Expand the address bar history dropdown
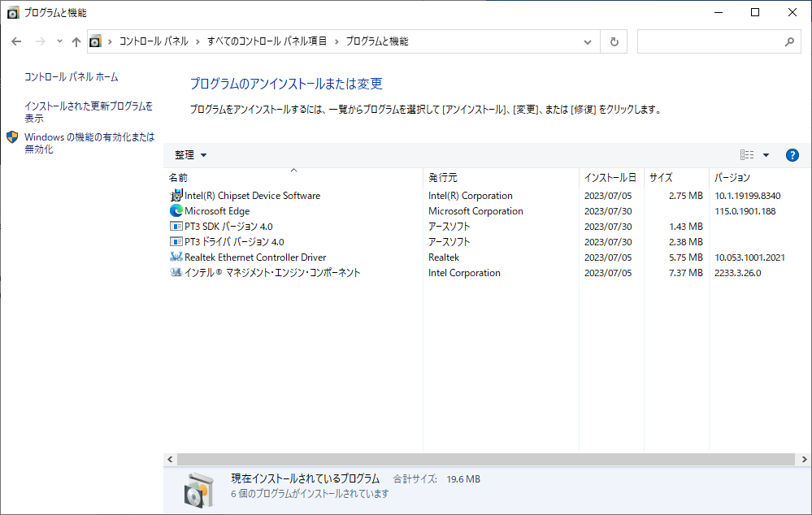 (587, 42)
